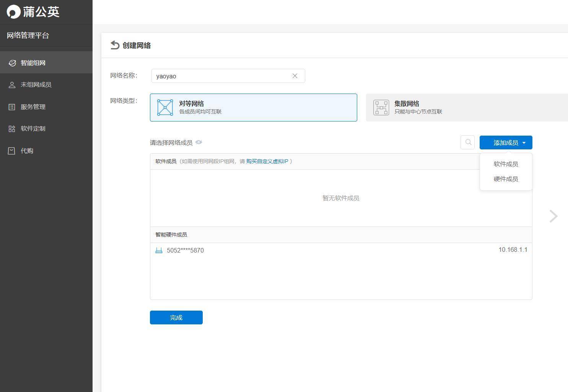The height and width of the screenshot is (392, 568).
Task: Open the 购买自定义虚拟IP link
Action: point(267,161)
